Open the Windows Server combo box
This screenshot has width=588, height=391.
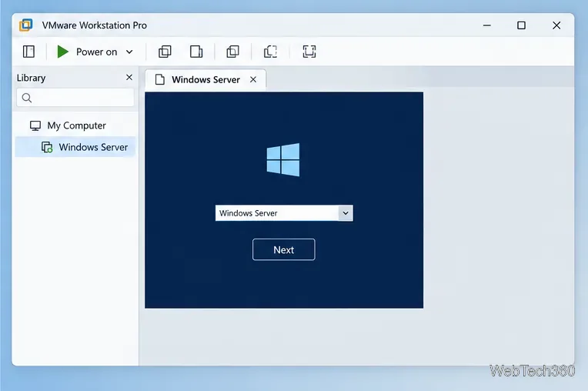(284, 213)
